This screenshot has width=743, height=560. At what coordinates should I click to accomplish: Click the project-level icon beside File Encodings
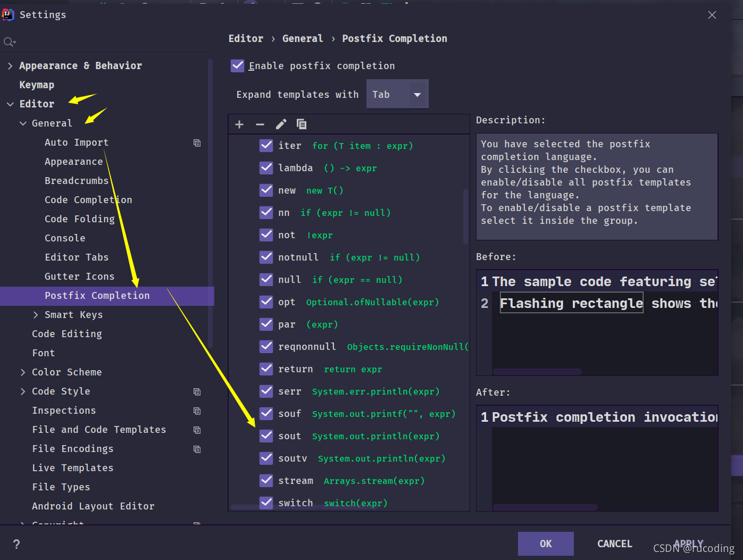197,449
